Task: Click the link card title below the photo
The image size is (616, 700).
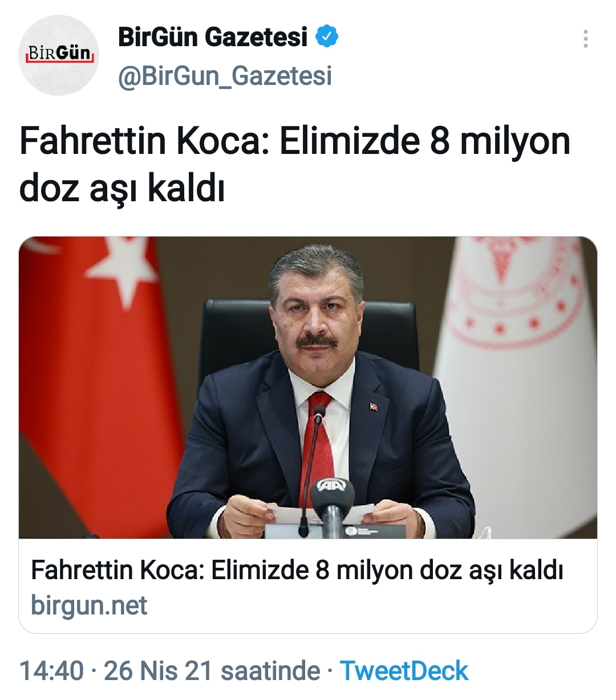Action: pos(297,570)
